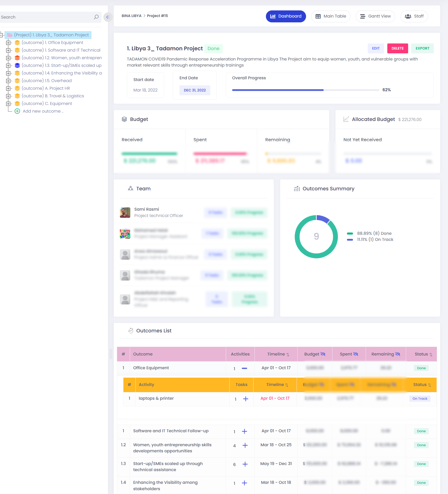Click Sami Rasmi's profile photo
This screenshot has height=494, width=448.
[x=125, y=212]
